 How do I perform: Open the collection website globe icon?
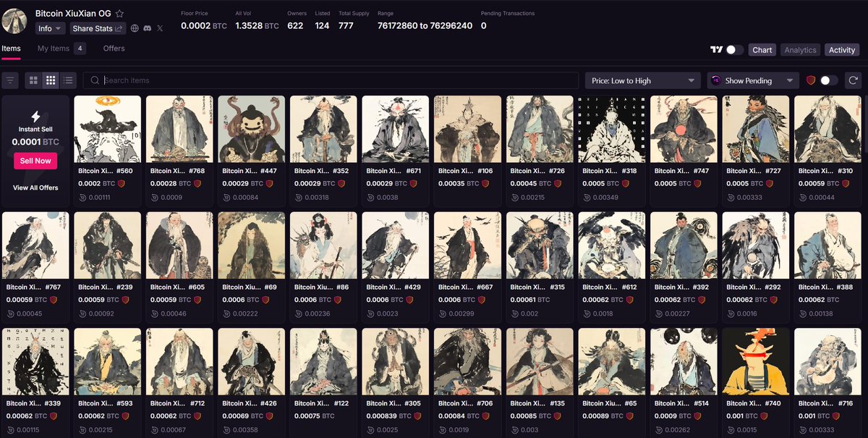(x=135, y=28)
